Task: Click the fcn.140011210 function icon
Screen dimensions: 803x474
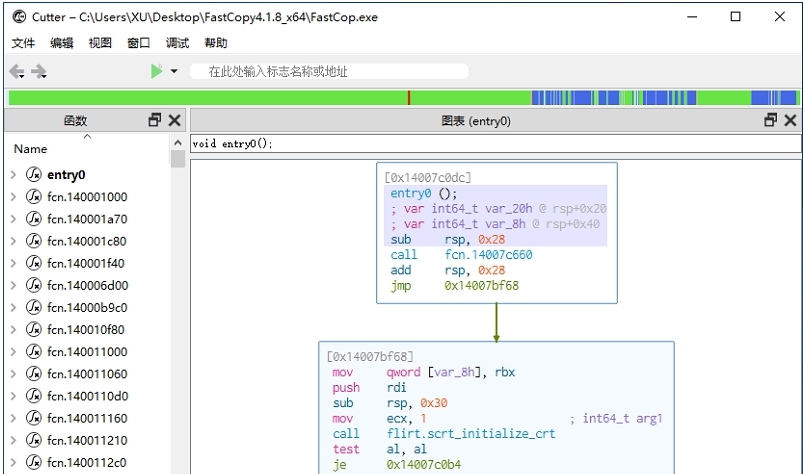Action: tap(34, 440)
